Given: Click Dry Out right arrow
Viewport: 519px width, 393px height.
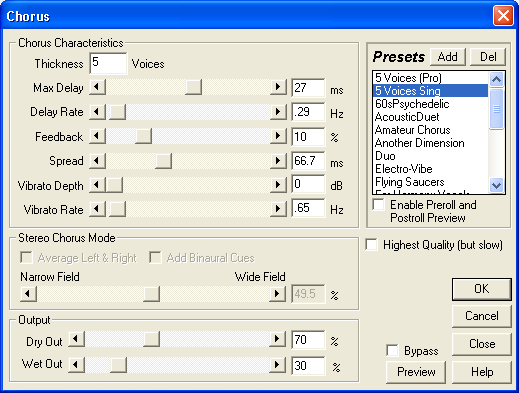Looking at the screenshot, I should tap(277, 339).
